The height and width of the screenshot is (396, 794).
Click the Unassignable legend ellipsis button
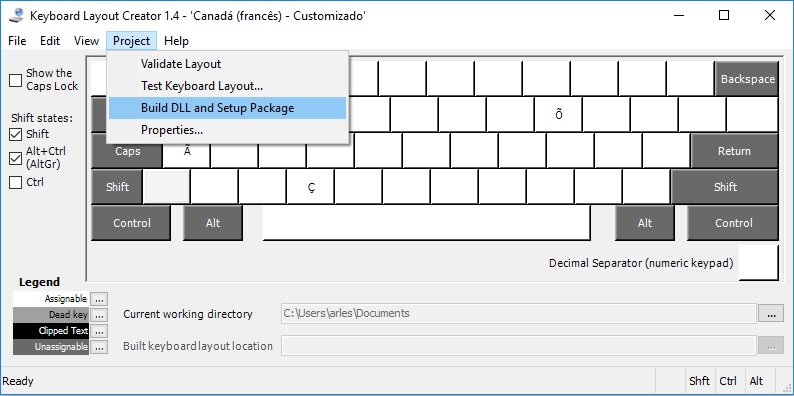99,347
